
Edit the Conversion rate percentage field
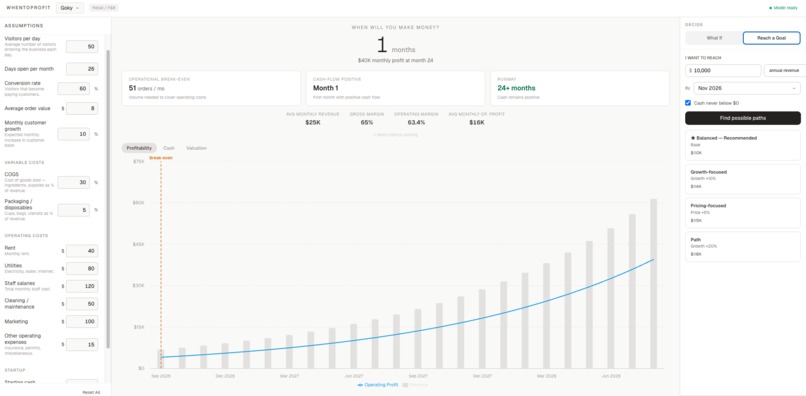pos(74,88)
